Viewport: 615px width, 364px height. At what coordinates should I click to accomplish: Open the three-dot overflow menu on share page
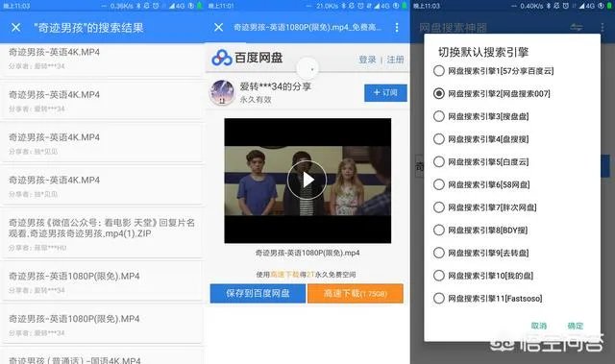[397, 27]
